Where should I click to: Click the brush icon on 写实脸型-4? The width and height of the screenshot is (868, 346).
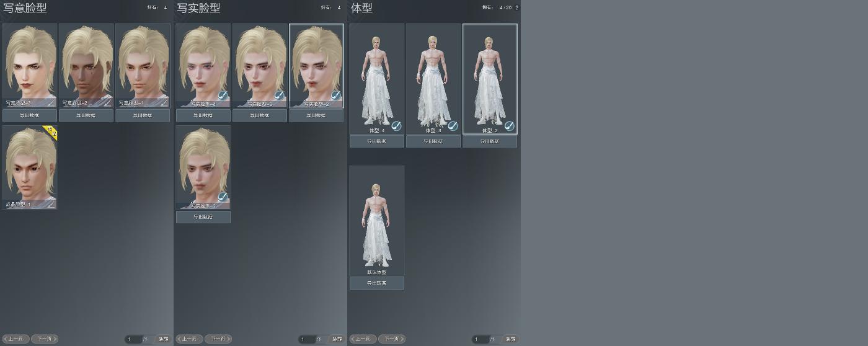tap(223, 95)
